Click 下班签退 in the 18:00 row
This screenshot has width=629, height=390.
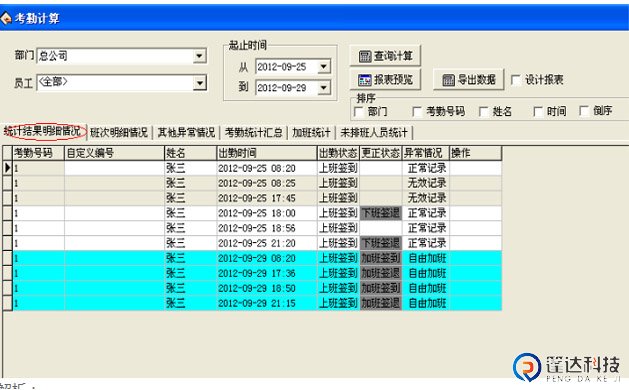click(x=381, y=213)
